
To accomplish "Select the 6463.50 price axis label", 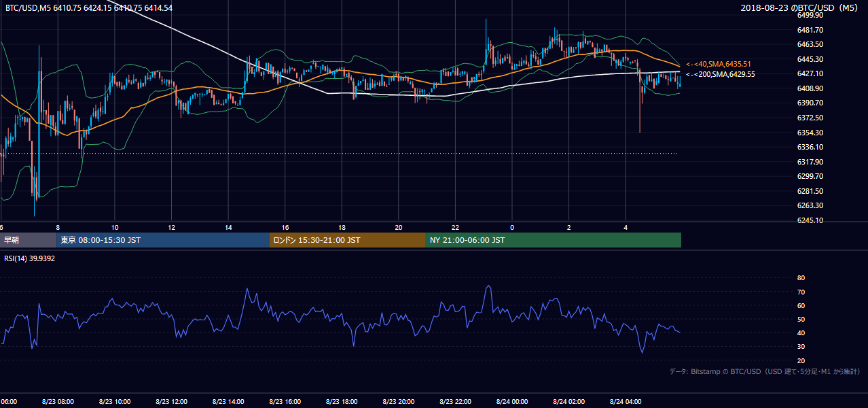I will point(810,44).
